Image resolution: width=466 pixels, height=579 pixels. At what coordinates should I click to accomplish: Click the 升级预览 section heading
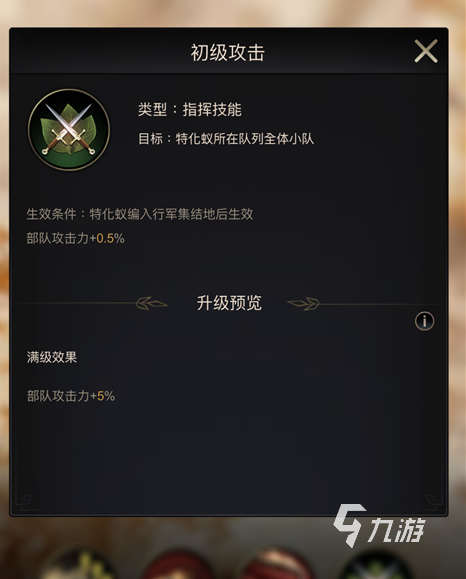229,303
